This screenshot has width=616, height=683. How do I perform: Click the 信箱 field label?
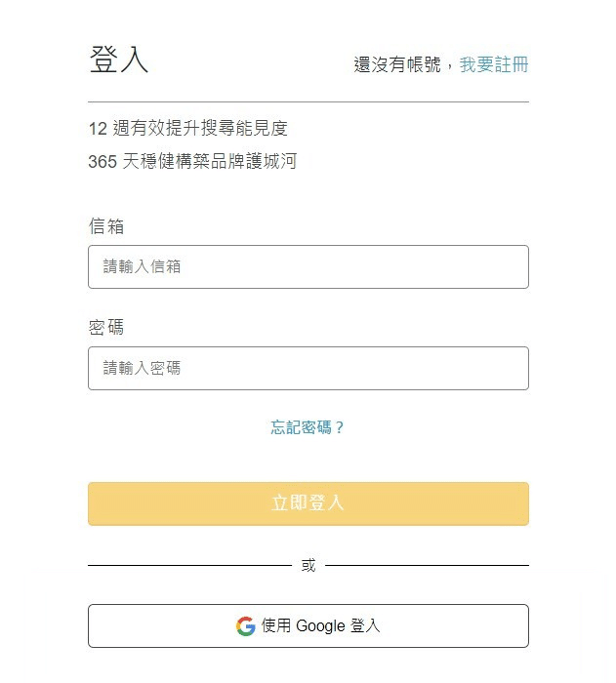click(106, 226)
